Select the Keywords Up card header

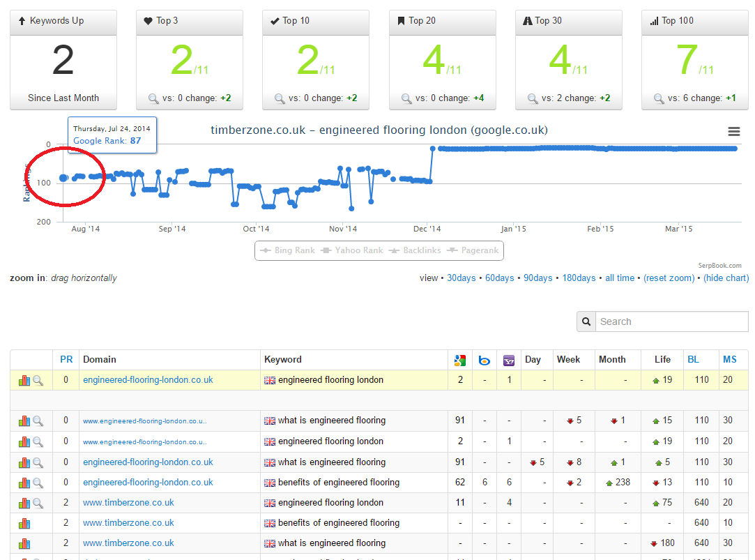pos(63,22)
